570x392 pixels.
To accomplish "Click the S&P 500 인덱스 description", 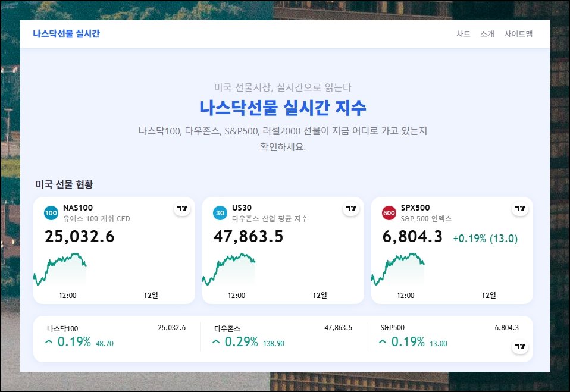I will click(426, 219).
